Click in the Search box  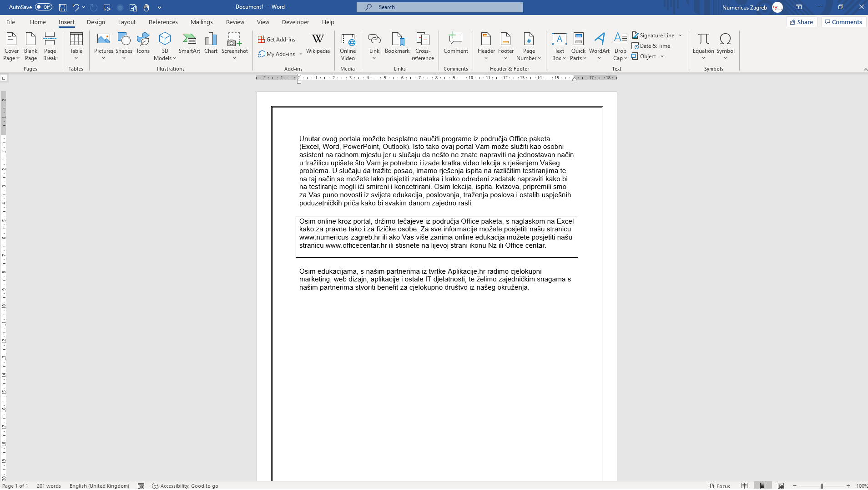tap(440, 7)
